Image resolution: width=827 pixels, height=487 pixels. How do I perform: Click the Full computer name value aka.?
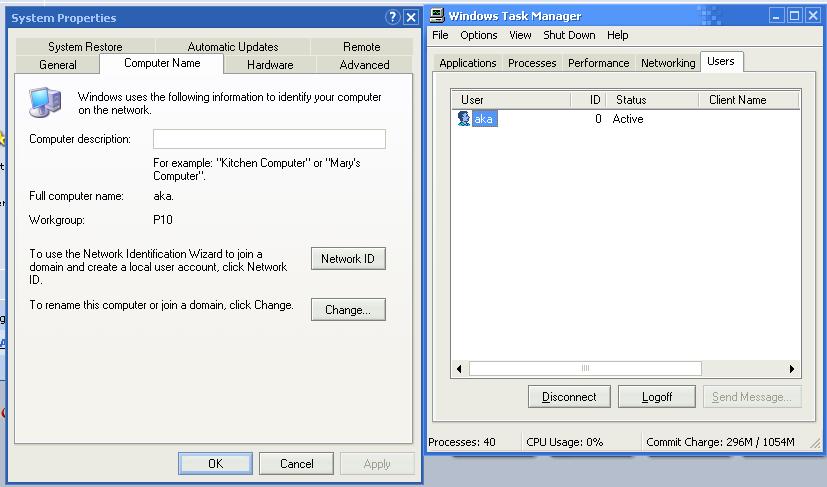click(x=163, y=196)
